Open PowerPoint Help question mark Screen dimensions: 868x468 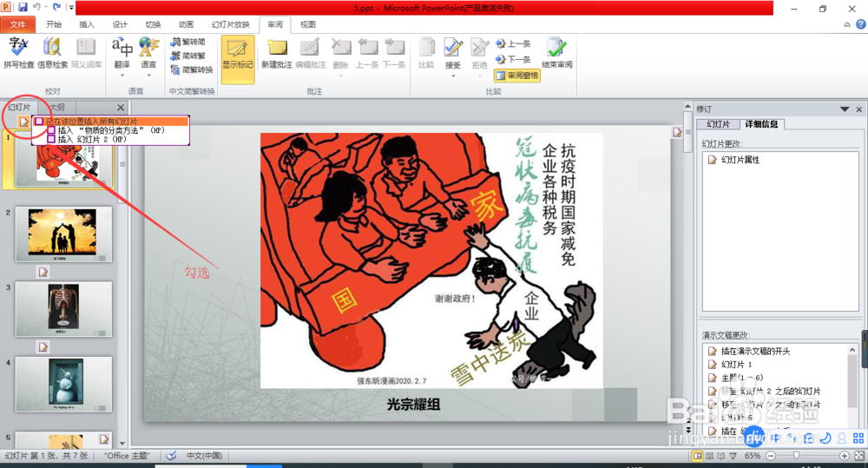(861, 24)
